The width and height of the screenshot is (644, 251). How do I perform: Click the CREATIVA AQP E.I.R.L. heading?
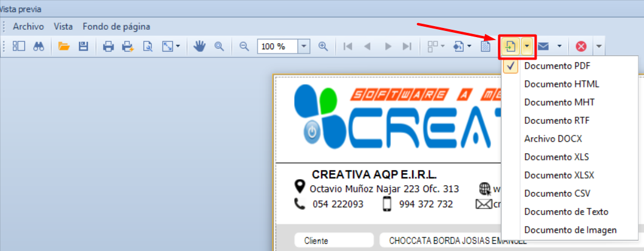pyautogui.click(x=374, y=174)
